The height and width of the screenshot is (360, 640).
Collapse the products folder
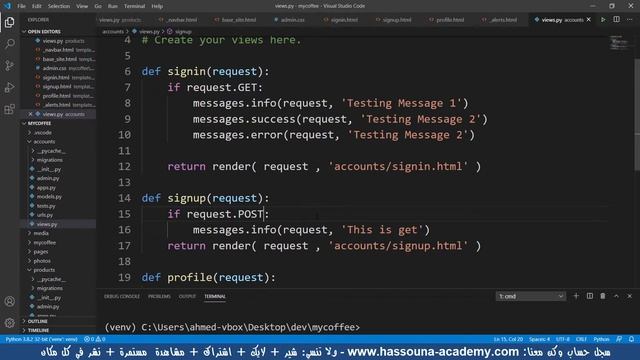44,270
